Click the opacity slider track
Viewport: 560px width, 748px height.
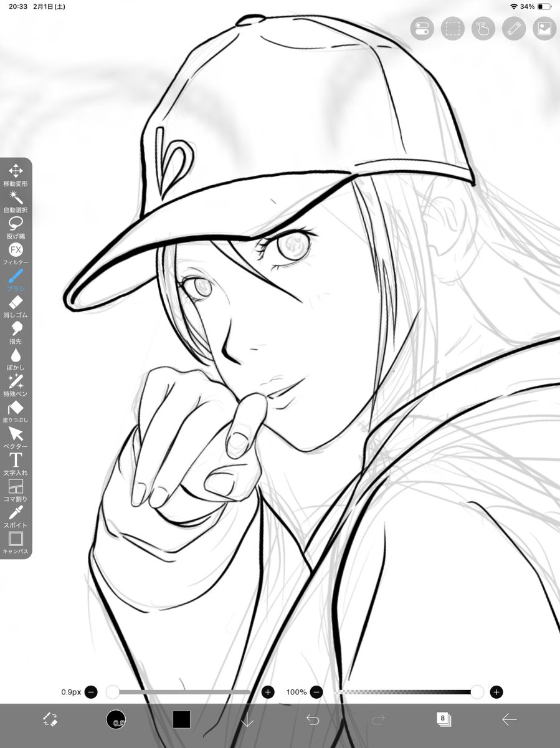[408, 692]
